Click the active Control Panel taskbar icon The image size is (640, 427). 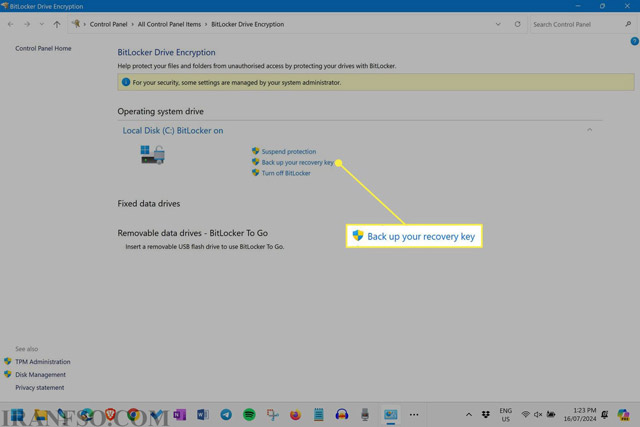coord(391,415)
